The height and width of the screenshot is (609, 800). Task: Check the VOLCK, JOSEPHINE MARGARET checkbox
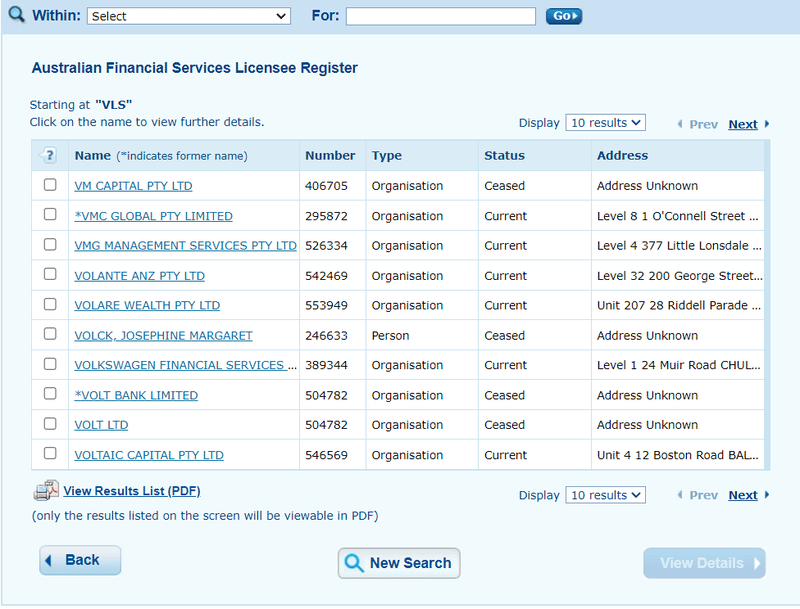[x=50, y=334]
